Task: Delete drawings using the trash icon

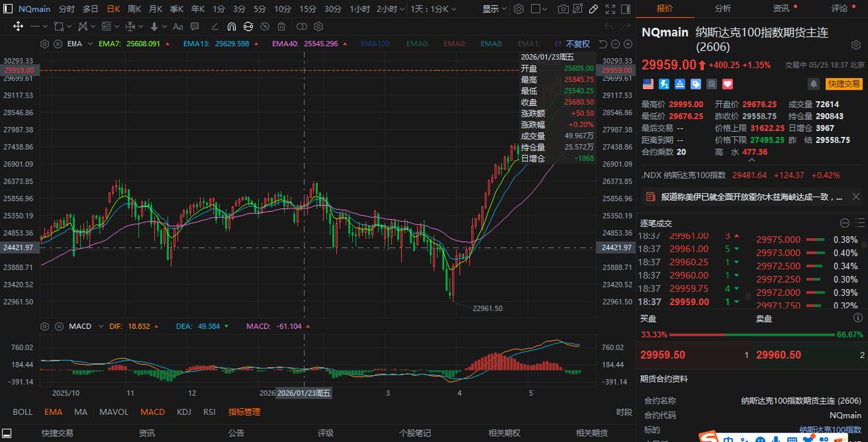Action: coord(281,26)
